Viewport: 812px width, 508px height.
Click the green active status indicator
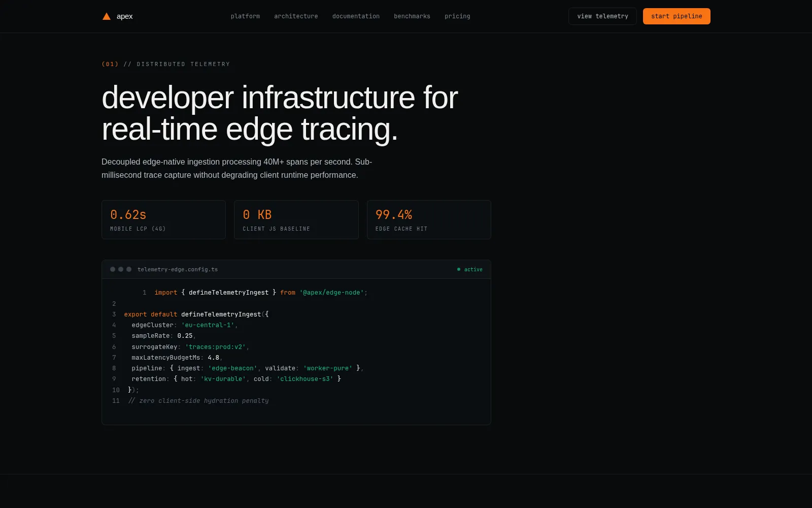470,269
